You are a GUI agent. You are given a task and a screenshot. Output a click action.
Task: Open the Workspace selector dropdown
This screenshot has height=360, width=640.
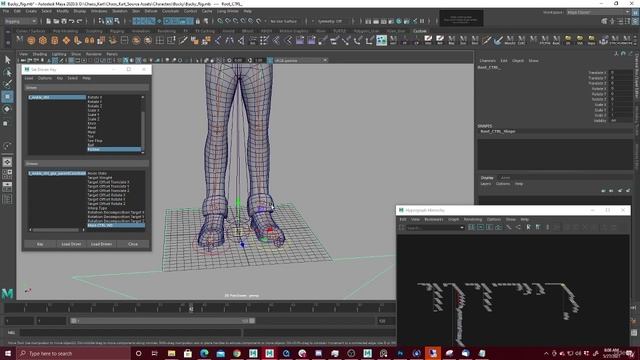coord(598,12)
